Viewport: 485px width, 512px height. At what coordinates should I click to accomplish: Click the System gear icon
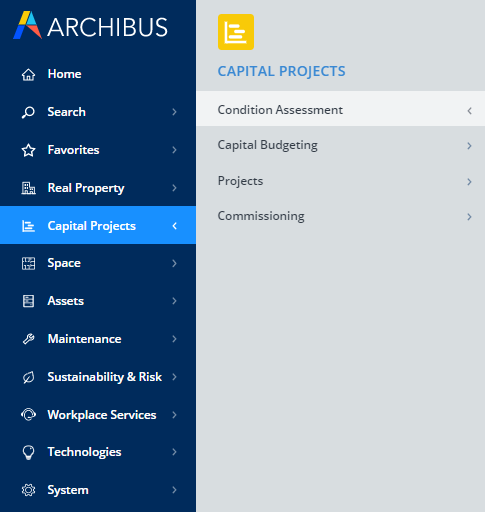(28, 490)
